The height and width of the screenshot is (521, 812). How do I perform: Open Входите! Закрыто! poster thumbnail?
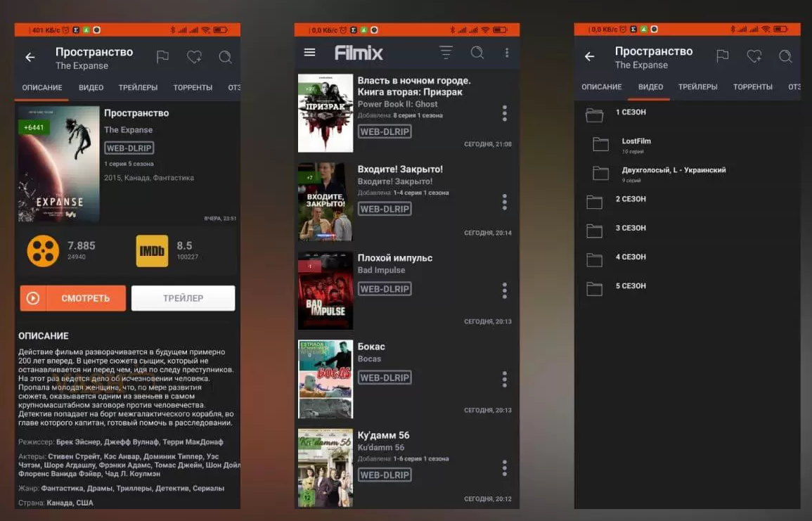326,202
